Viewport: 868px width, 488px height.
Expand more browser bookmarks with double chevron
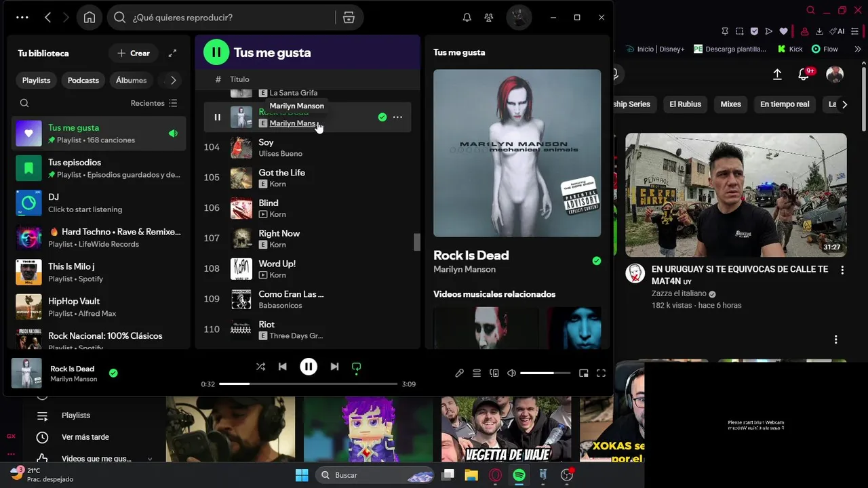(857, 49)
